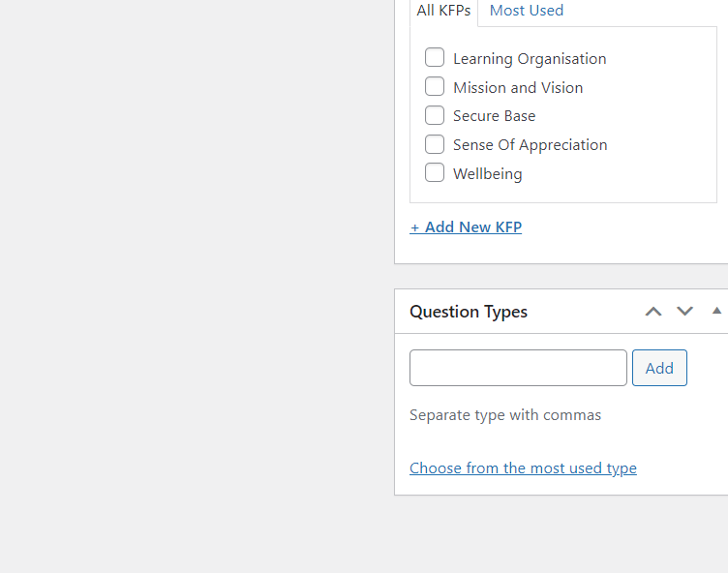Enable the Secure Base checkbox
The width and height of the screenshot is (728, 573).
coord(435,115)
